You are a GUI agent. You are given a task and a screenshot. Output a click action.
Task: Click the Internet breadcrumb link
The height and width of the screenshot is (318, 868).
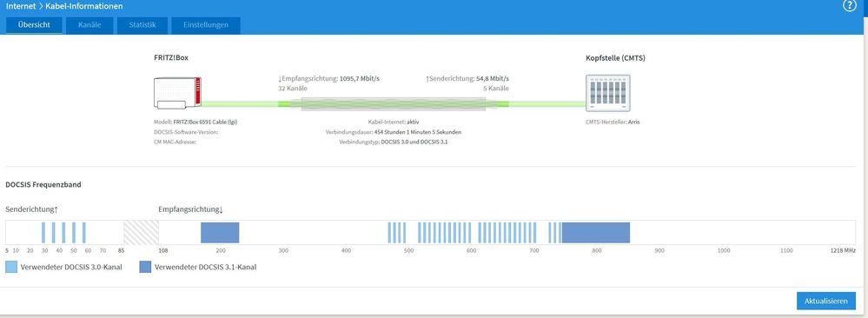tap(21, 6)
